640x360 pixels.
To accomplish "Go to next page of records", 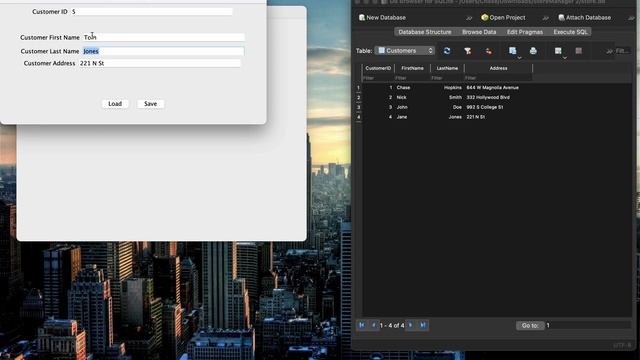I will 411,325.
